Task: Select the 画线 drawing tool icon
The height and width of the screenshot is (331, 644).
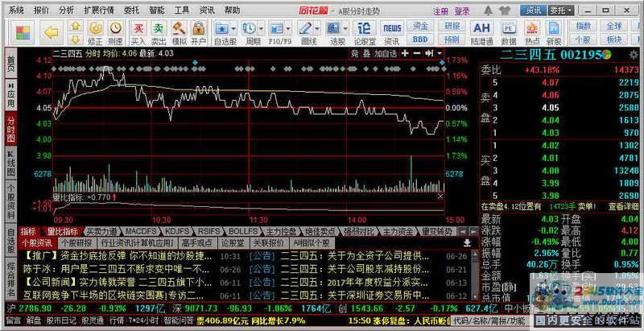Action: pyautogui.click(x=305, y=33)
